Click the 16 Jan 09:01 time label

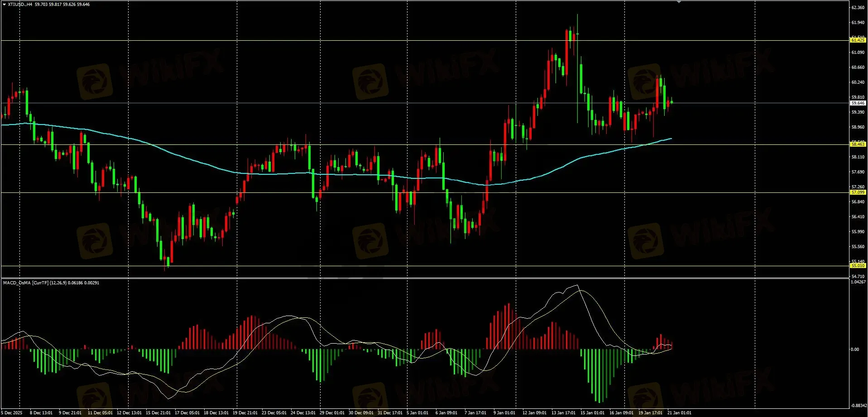tap(621, 413)
